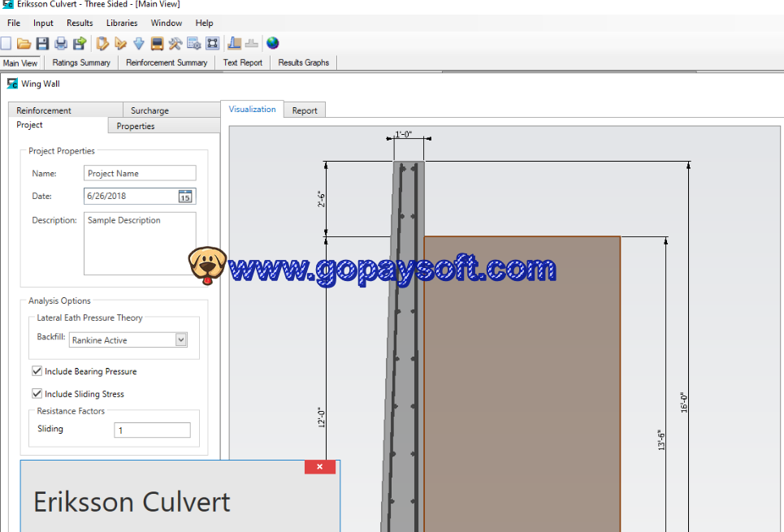Image resolution: width=784 pixels, height=532 pixels.
Task: Open the date picker calendar icon
Action: (185, 196)
